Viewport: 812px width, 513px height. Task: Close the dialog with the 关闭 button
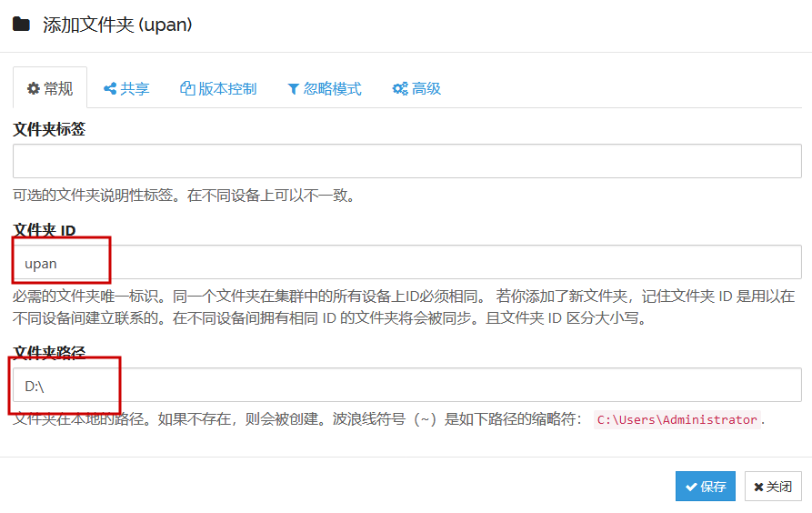(773, 486)
